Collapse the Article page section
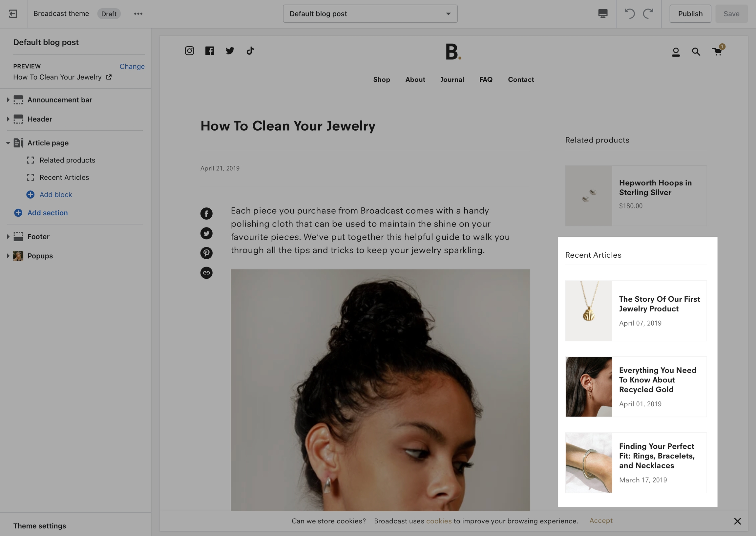 click(x=8, y=143)
